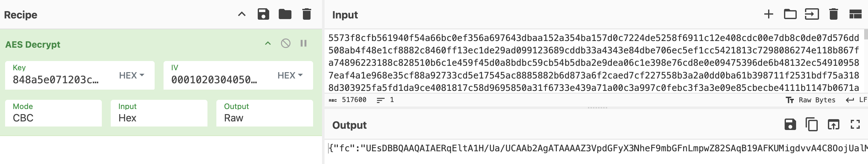Hide the Recipe pane chevron
Image resolution: width=868 pixels, height=164 pixels.
click(241, 15)
